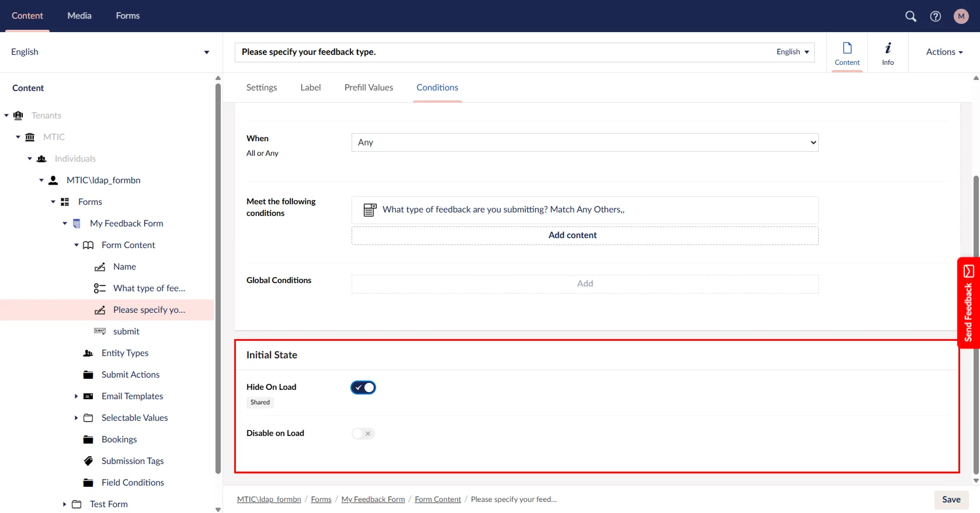
Task: Open the When All or Any dropdown
Action: point(585,142)
